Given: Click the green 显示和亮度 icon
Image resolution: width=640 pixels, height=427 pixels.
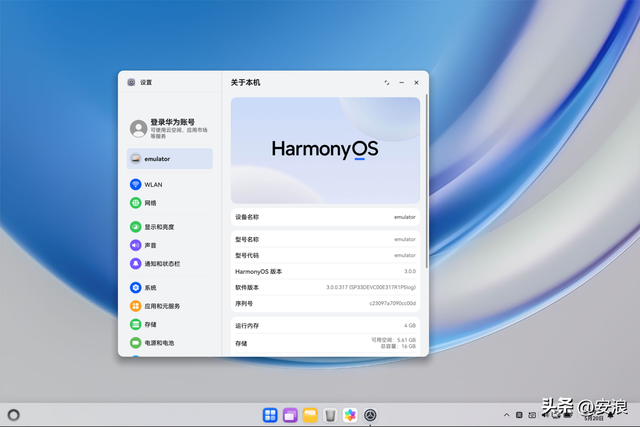Looking at the screenshot, I should pyautogui.click(x=136, y=227).
